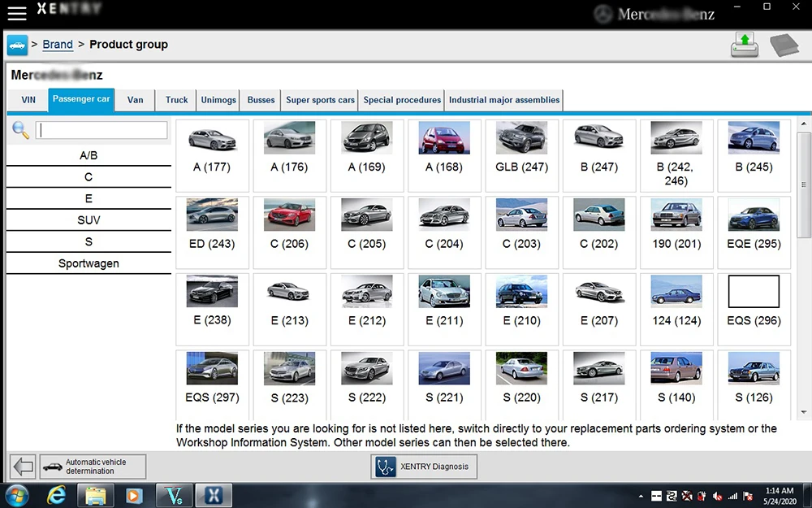Select the S (223) model series

coord(290,384)
